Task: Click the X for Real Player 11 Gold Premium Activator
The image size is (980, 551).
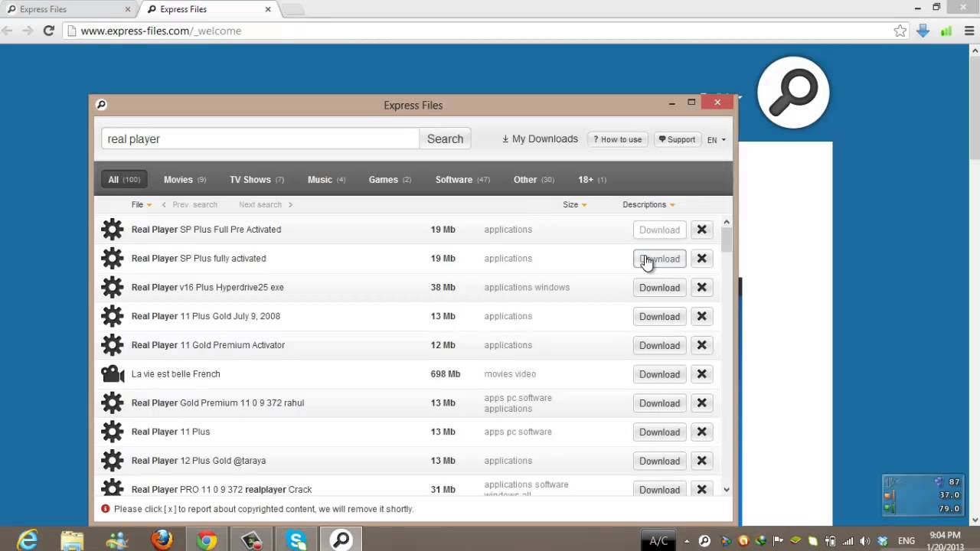Action: (701, 345)
